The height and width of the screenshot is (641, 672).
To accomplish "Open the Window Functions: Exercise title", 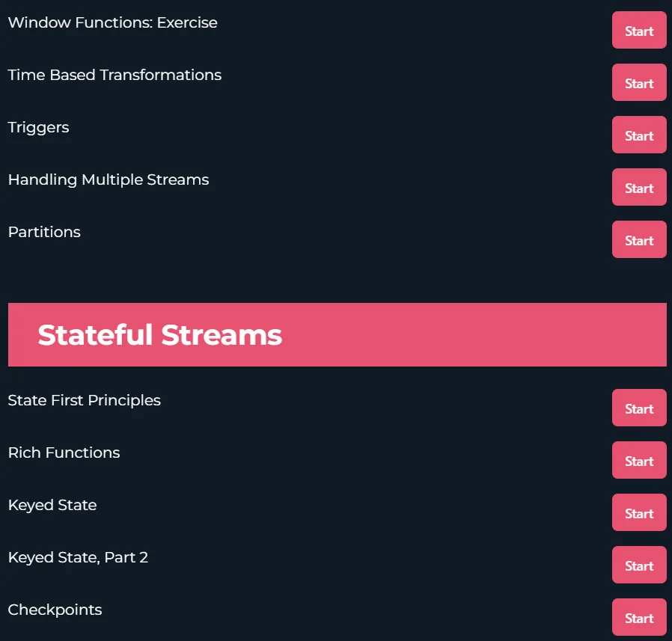I will 113,22.
